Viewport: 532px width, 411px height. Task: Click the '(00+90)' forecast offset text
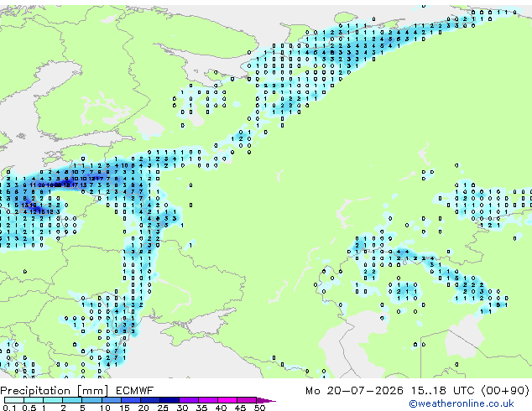click(x=505, y=391)
